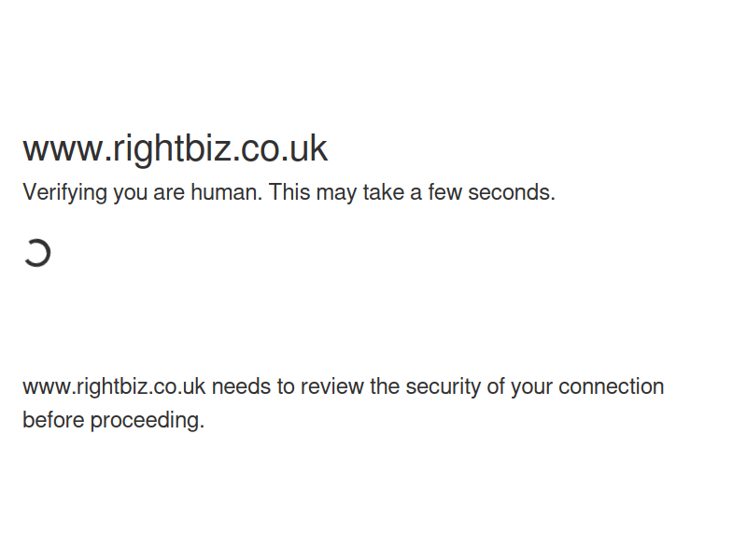Click the word 'human' in the subtitle
The width and height of the screenshot is (747, 560).
pyautogui.click(x=226, y=192)
